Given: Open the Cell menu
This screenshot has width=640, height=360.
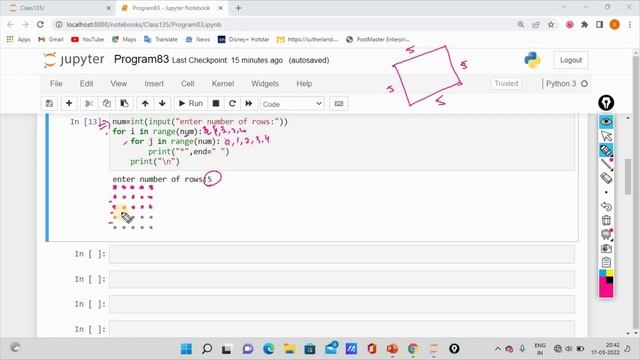Looking at the screenshot, I should coord(187,84).
